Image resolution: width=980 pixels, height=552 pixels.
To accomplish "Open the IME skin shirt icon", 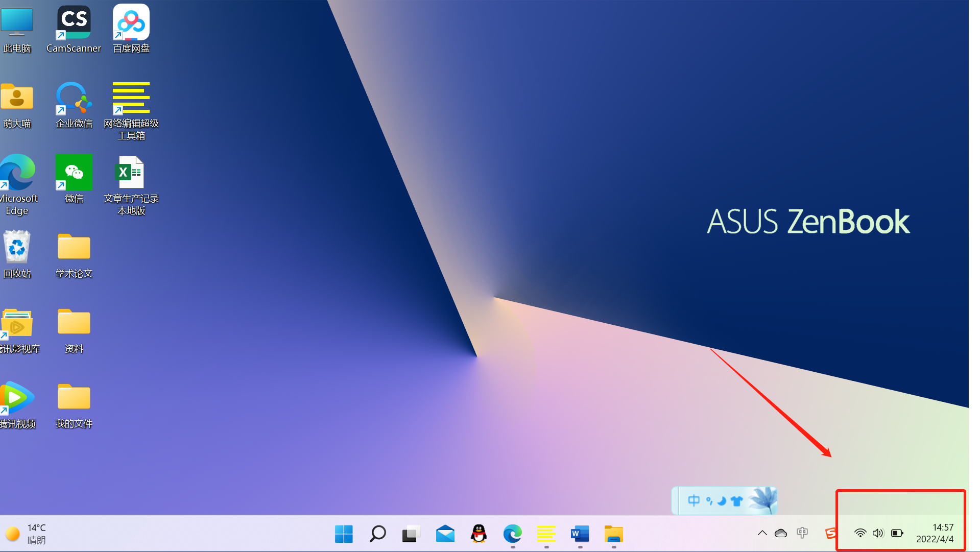I will click(x=736, y=501).
